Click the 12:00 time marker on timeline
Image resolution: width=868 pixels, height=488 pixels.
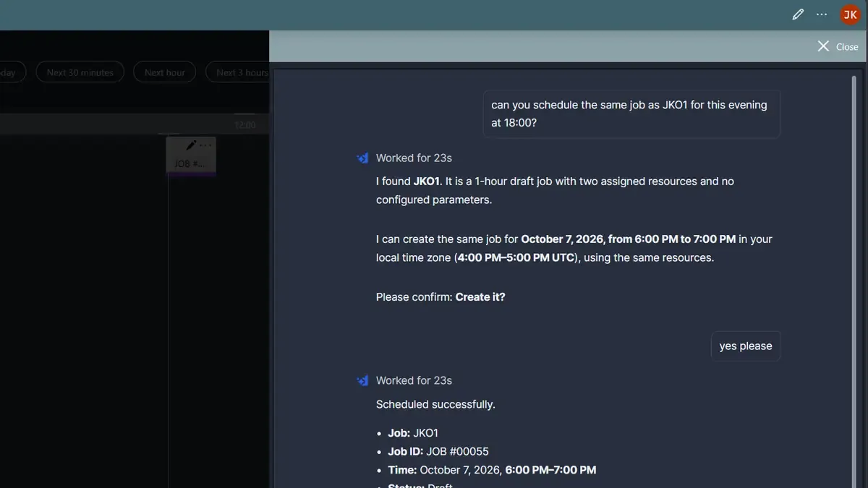click(245, 125)
